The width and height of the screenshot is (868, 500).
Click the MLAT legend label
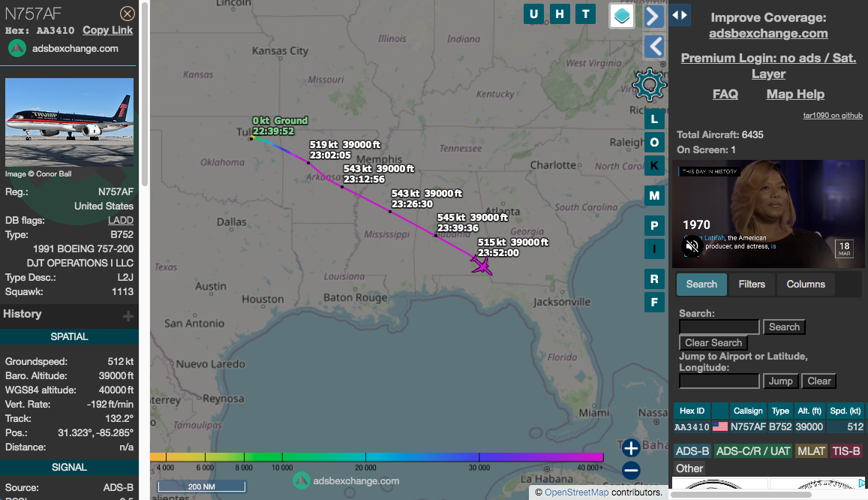pyautogui.click(x=811, y=450)
